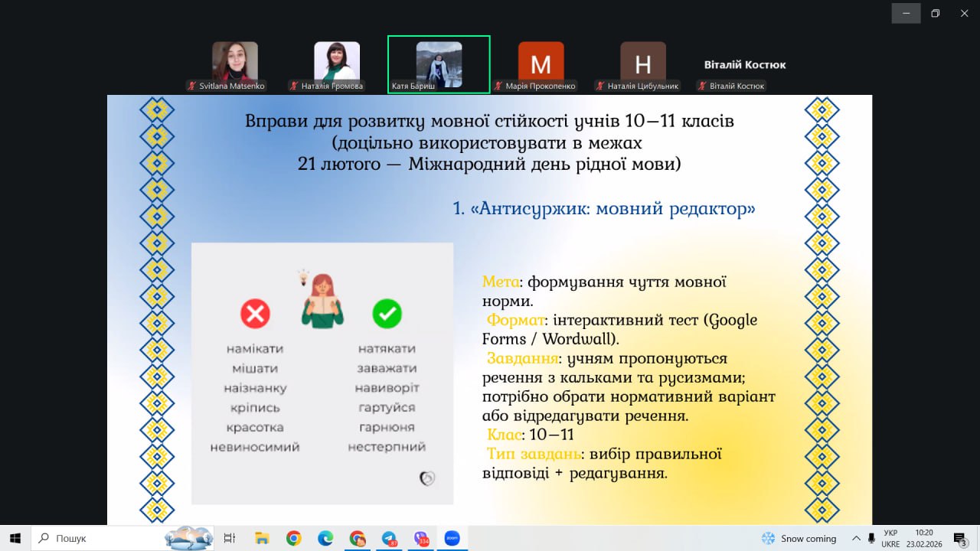Open the Snow coming weather widget
Image resolution: width=980 pixels, height=551 pixels.
click(x=799, y=538)
